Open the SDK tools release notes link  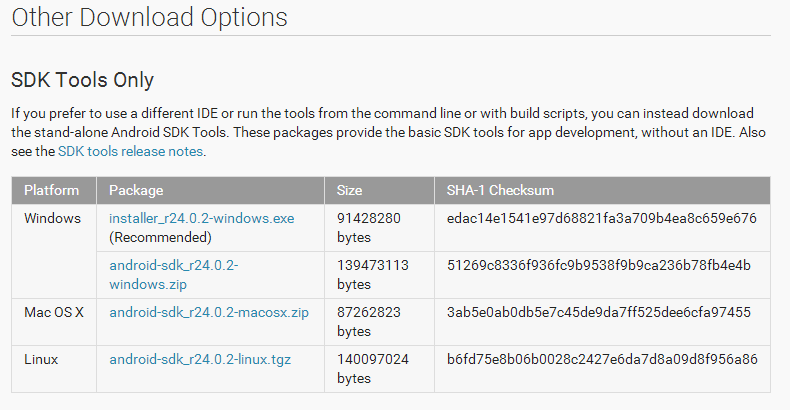click(130, 152)
